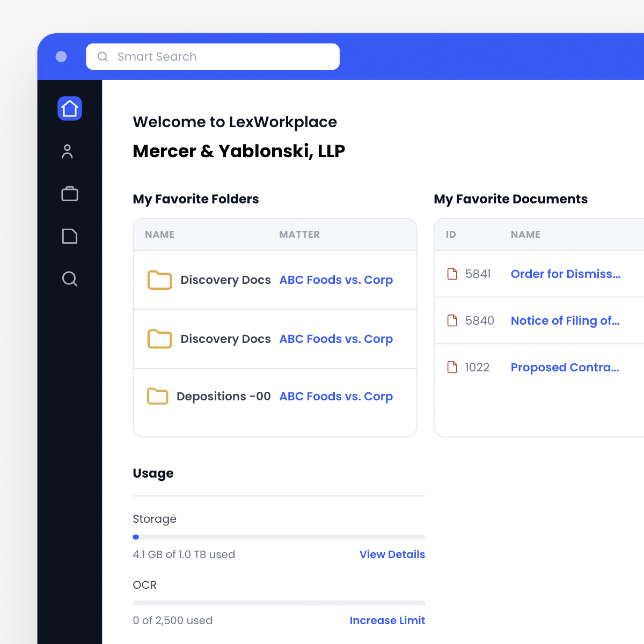Open the Order for Dismiss... document

coord(566,274)
